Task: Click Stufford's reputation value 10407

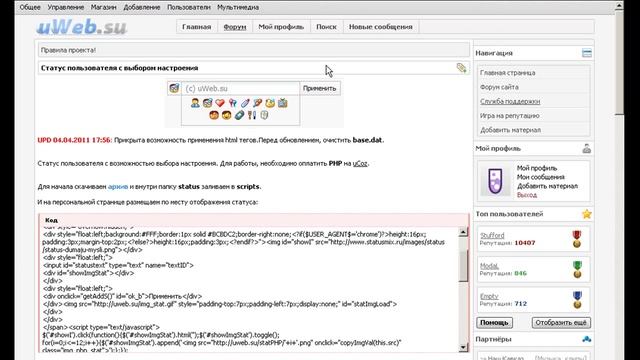Action: pos(524,243)
